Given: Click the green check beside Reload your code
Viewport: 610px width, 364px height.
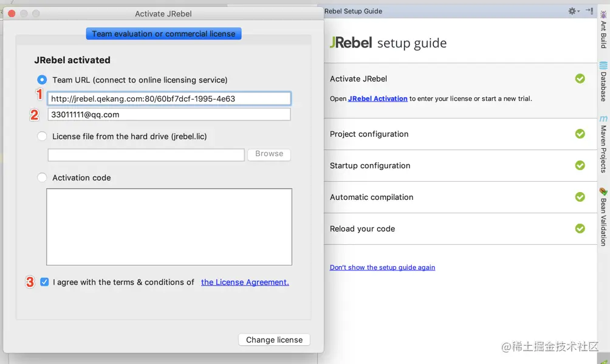Looking at the screenshot, I should [580, 228].
